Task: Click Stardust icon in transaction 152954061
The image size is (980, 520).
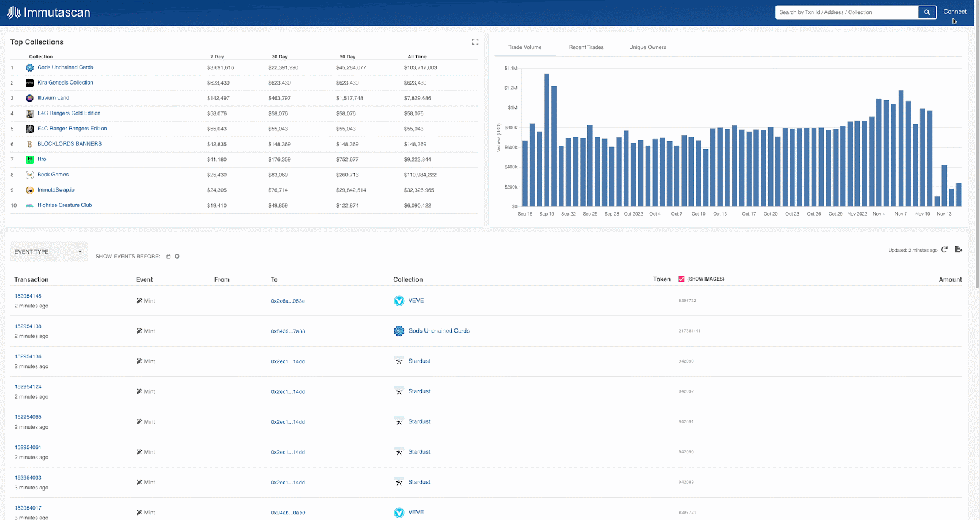Action: pos(399,452)
